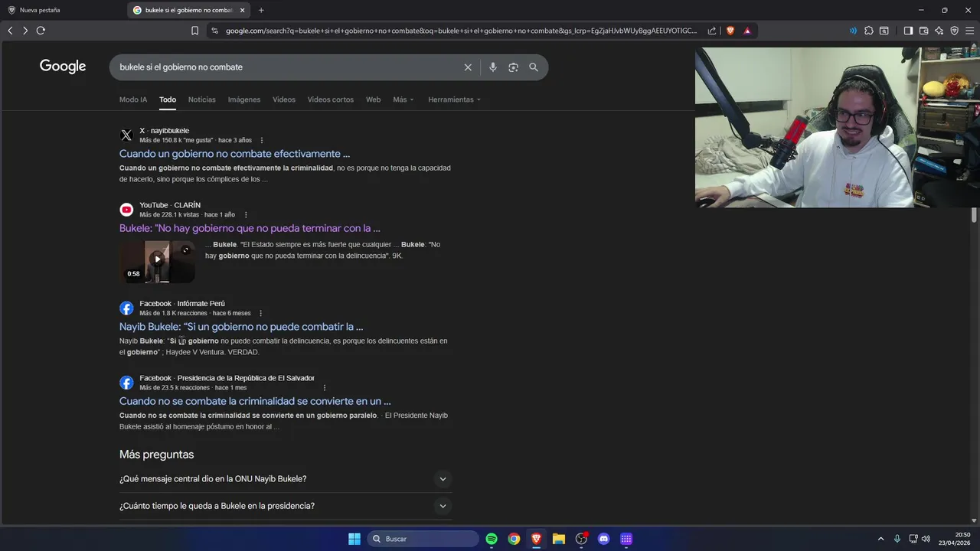Click the 'Facebook · Infórmate Perú' source label
The height and width of the screenshot is (551, 980).
click(182, 304)
